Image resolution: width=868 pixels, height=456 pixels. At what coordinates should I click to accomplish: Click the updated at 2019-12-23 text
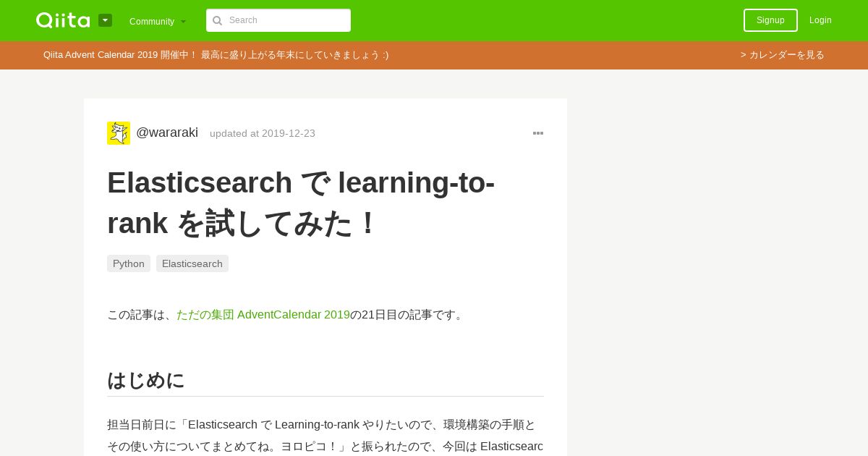tap(263, 133)
